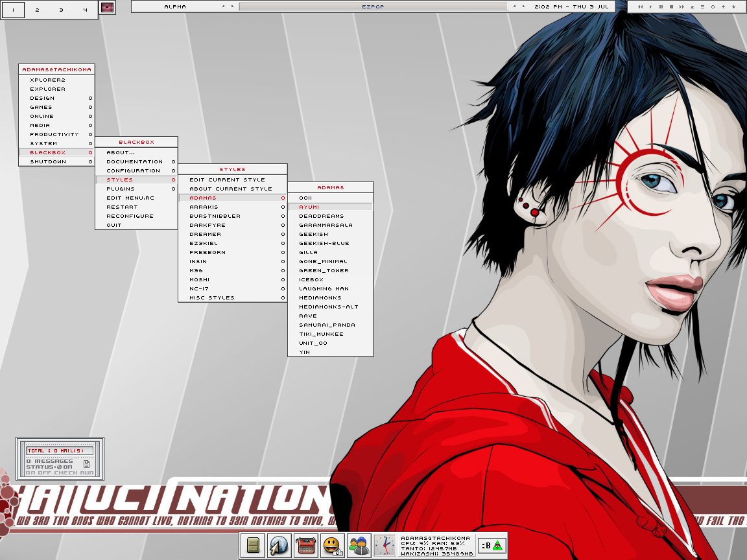747x560 pixels.
Task: Expand the Documentation submenu
Action: [x=136, y=161]
